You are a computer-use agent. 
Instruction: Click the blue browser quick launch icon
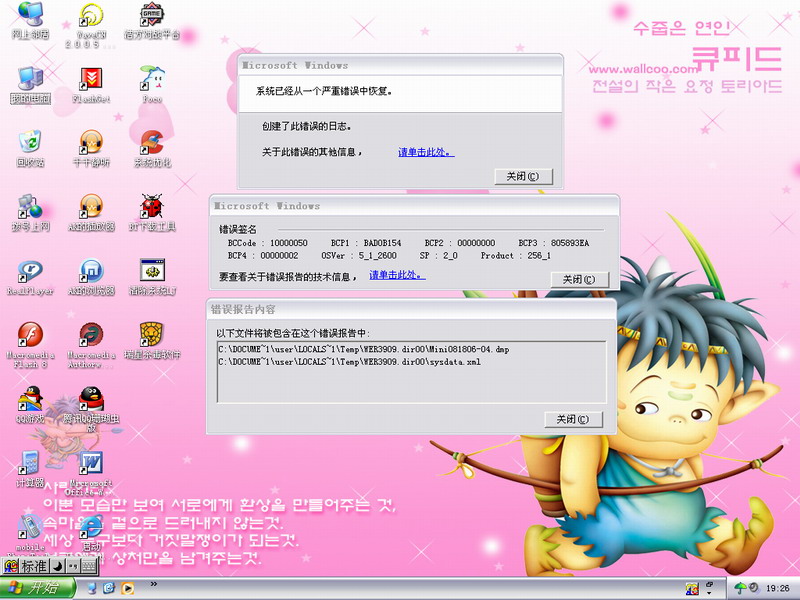pos(109,588)
